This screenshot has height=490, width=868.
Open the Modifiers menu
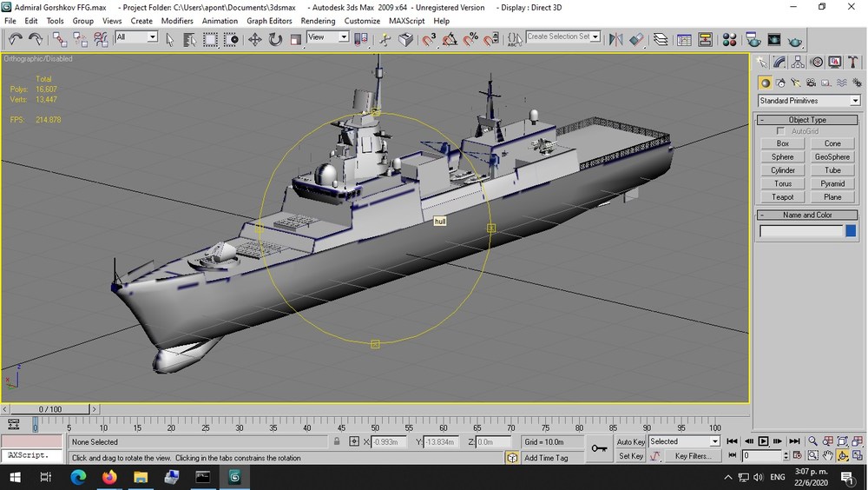(177, 21)
